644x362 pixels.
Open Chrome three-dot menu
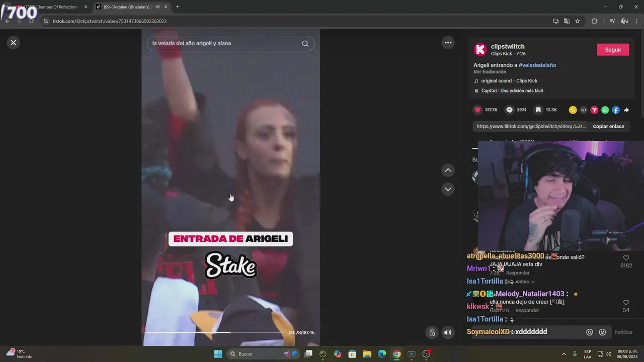637,21
